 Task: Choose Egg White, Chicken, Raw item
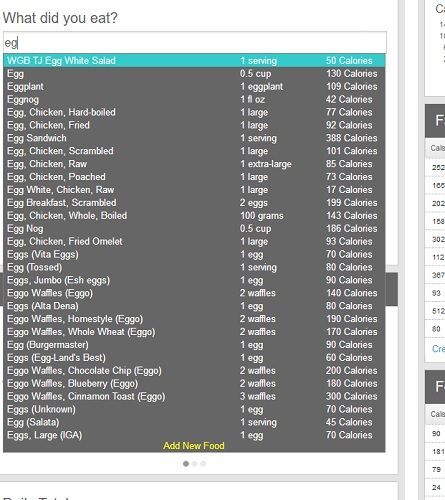(194, 190)
